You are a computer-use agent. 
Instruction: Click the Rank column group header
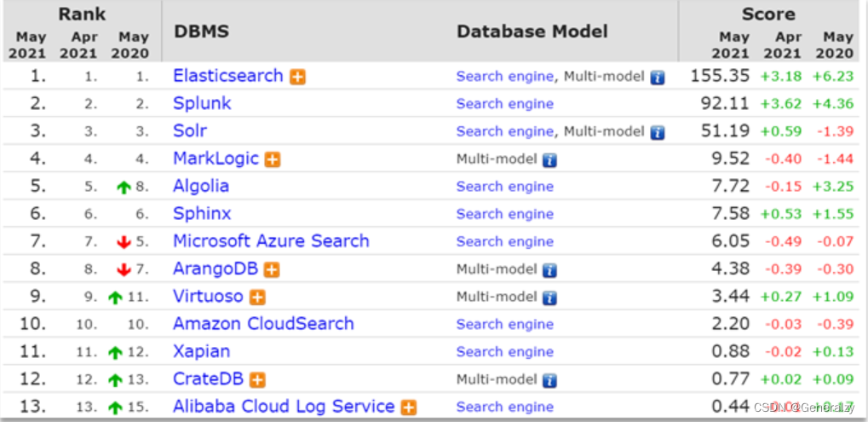coord(82,14)
